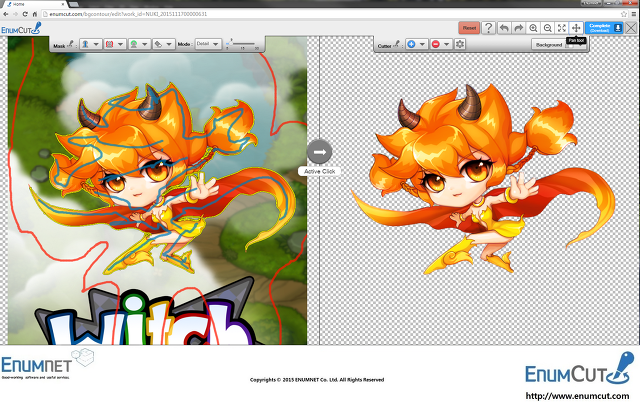Click the Fit to screen icon
Image resolution: width=640 pixels, height=402 pixels.
[x=562, y=28]
